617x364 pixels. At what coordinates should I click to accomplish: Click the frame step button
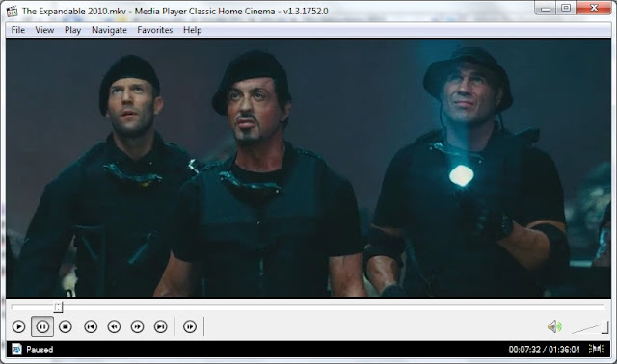pos(190,326)
